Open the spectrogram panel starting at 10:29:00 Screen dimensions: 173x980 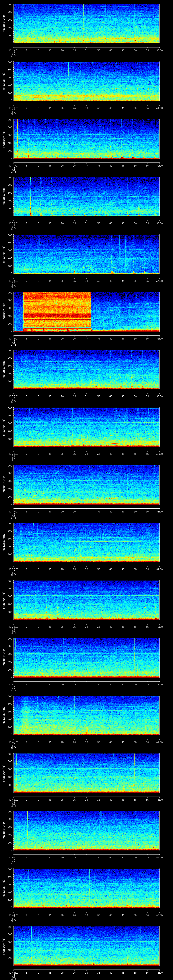86,24
